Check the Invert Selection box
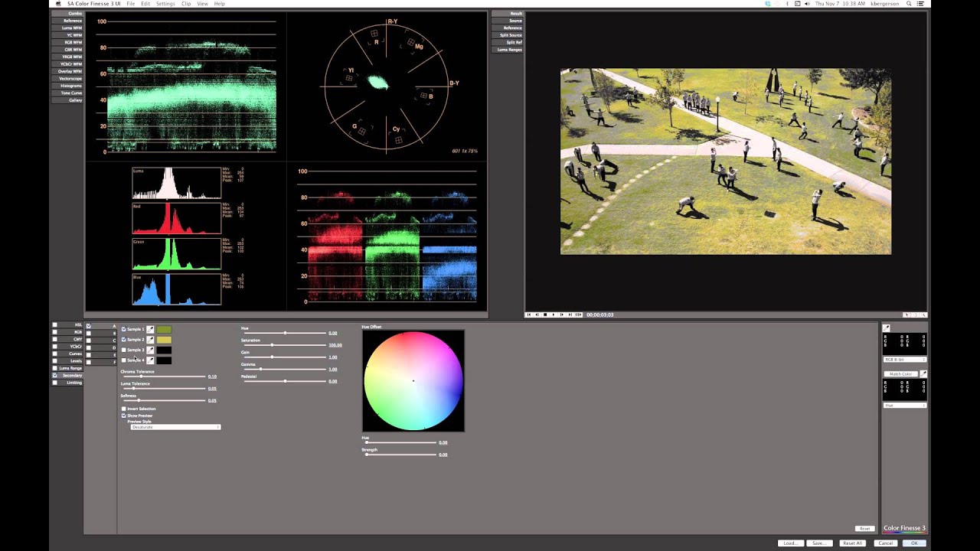The height and width of the screenshot is (551, 980). click(124, 409)
